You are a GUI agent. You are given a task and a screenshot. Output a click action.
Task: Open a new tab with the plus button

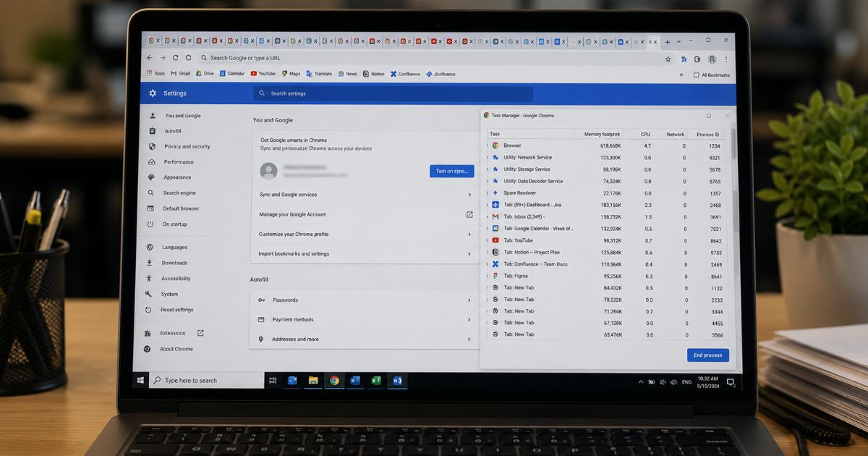[668, 42]
